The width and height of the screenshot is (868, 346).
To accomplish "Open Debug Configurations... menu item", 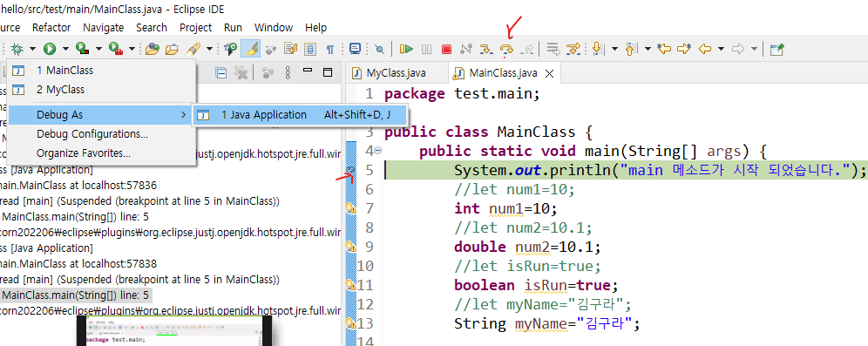I will (x=101, y=134).
